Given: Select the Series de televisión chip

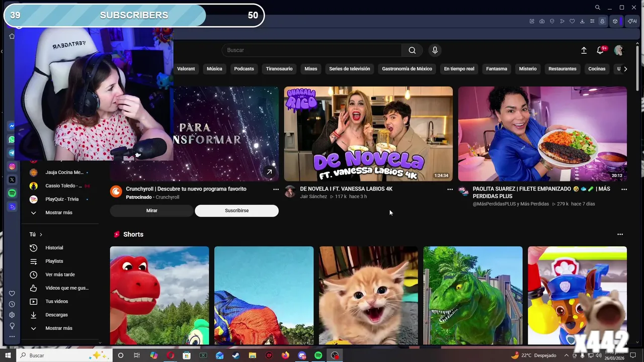Looking at the screenshot, I should point(350,69).
